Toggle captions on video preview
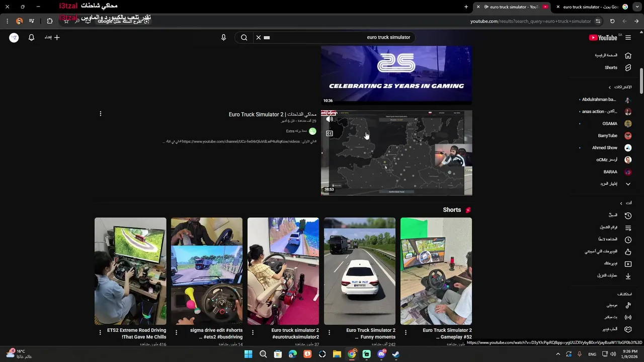The height and width of the screenshot is (362, 644). tap(330, 133)
